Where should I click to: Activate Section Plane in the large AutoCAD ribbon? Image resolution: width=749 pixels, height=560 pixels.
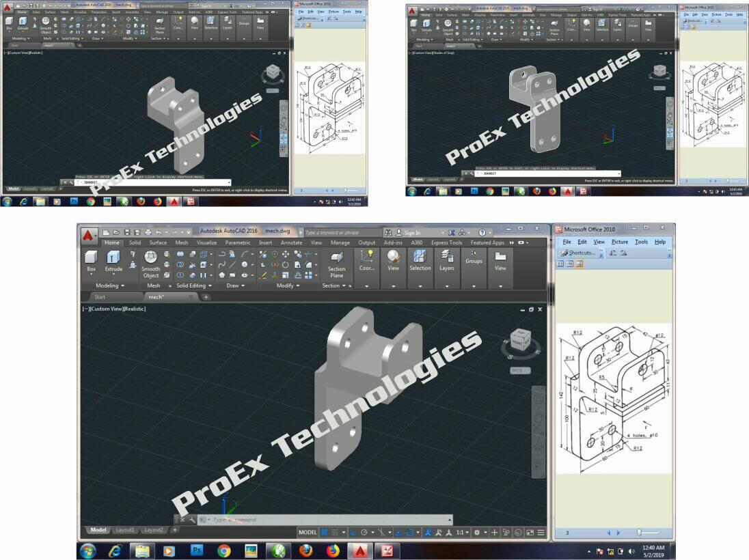(336, 265)
